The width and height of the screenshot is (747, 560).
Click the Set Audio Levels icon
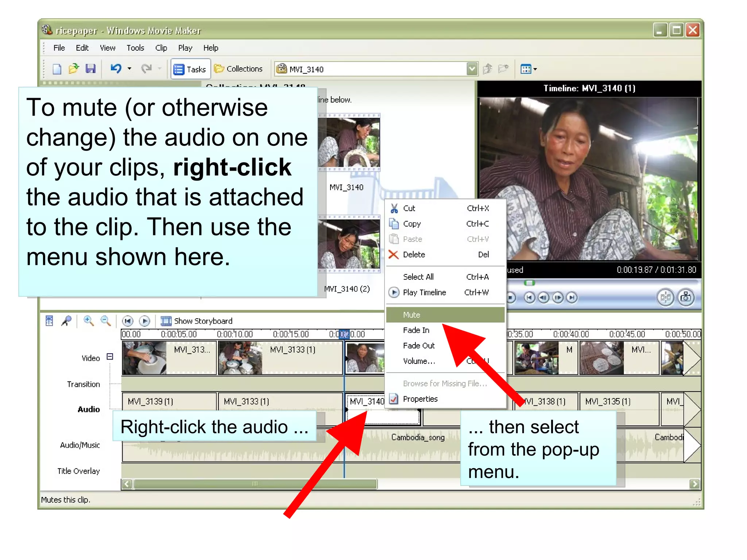point(49,321)
